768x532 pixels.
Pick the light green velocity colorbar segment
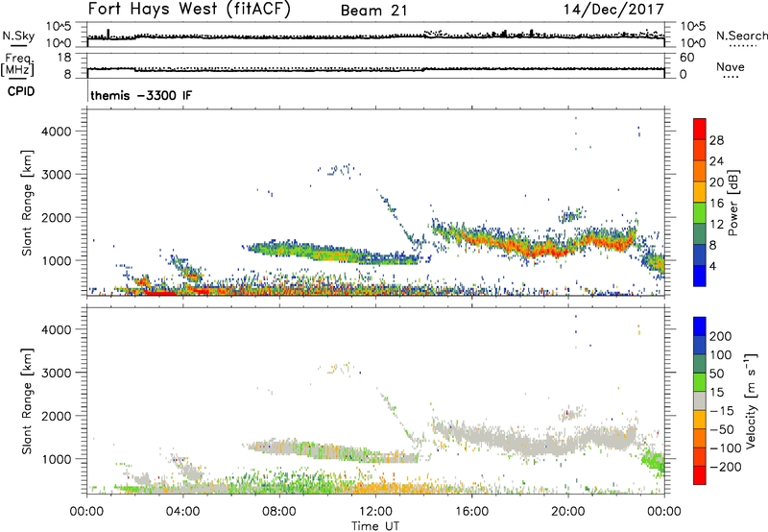[700, 382]
